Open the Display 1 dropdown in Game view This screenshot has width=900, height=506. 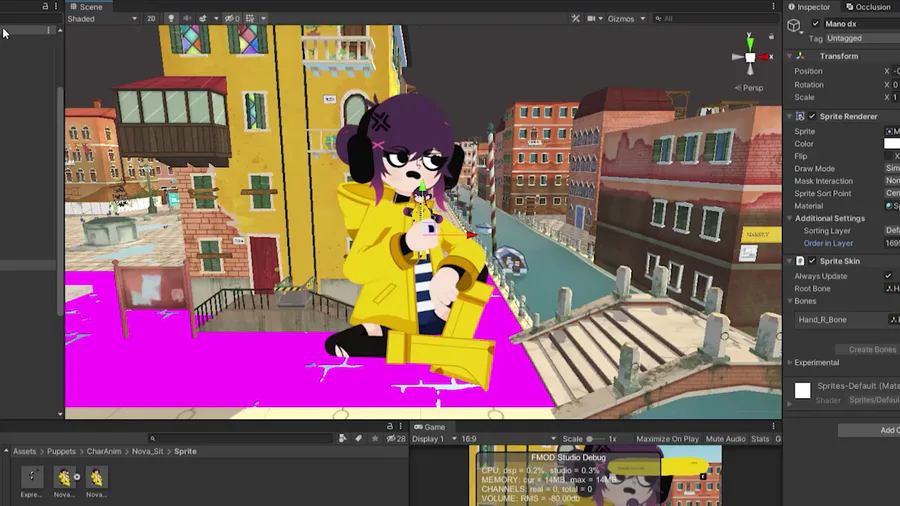[x=434, y=439]
